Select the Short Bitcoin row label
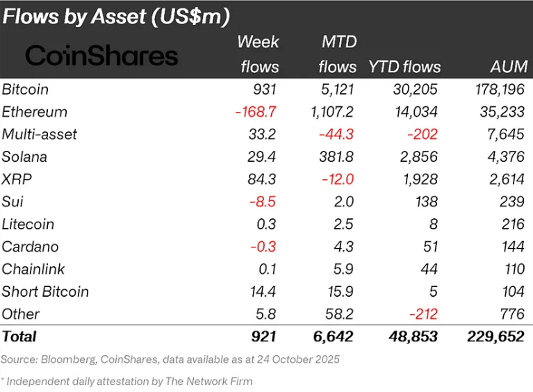The width and height of the screenshot is (533, 392). coord(45,292)
